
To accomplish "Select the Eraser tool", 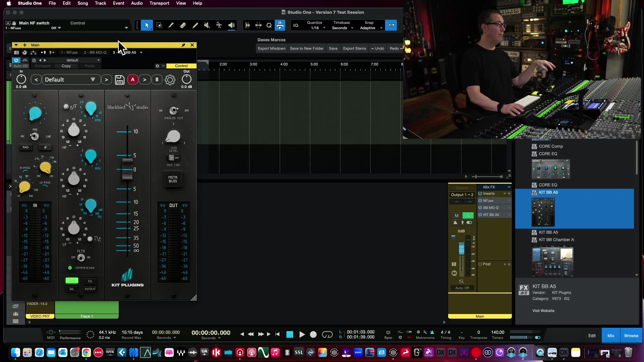I will pos(183,25).
